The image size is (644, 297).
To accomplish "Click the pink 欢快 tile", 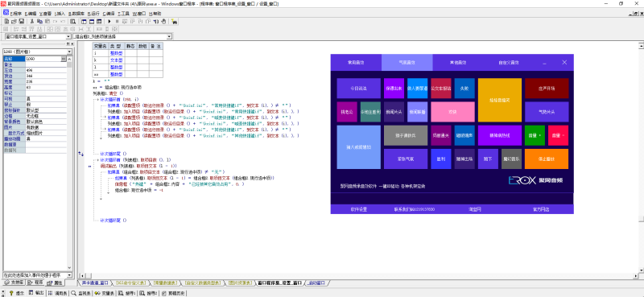I will tap(452, 112).
